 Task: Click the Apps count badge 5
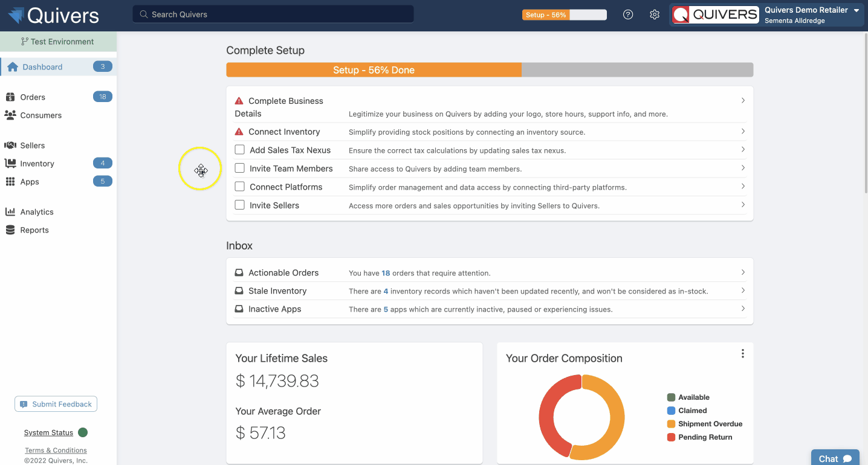[103, 181]
